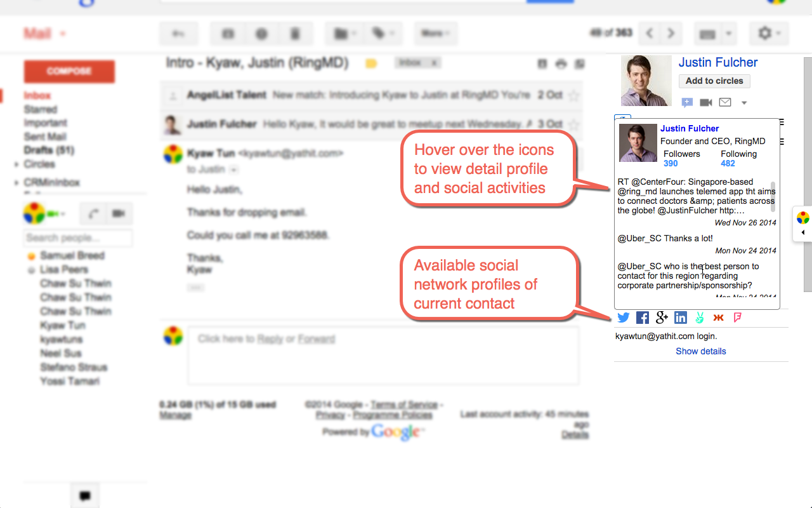Open Justin Fulcher's Twitter profile icon
This screenshot has width=812, height=508.
pos(624,317)
